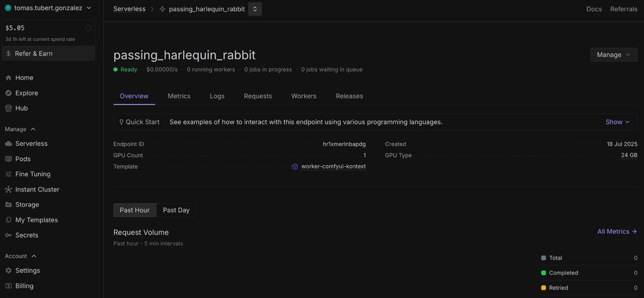Open the endpoint selector dropdown
The width and height of the screenshot is (644, 298).
pyautogui.click(x=255, y=9)
